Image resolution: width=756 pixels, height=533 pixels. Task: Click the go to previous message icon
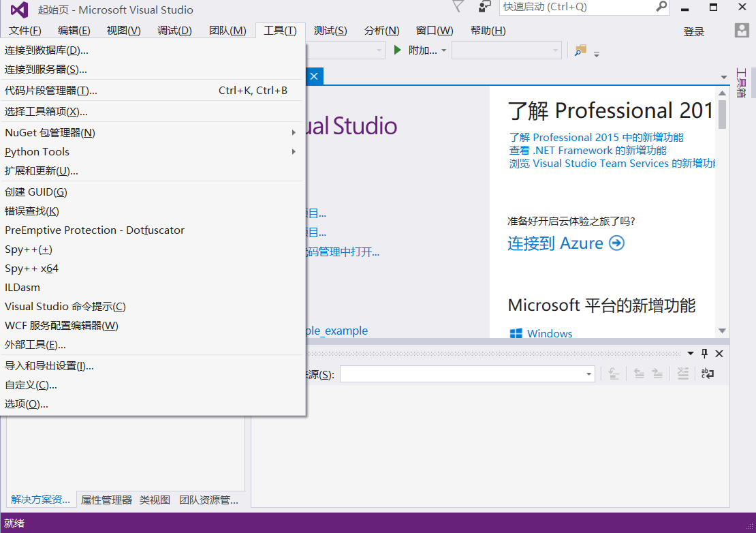[x=639, y=374]
